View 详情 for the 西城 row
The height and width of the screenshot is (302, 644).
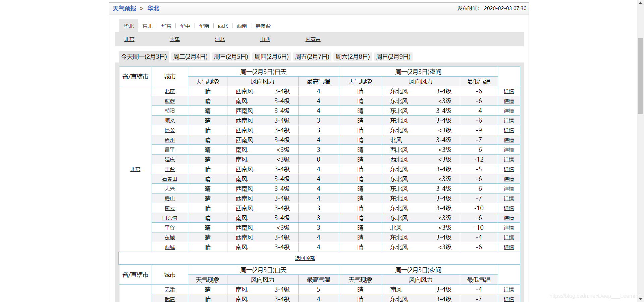[509, 247]
